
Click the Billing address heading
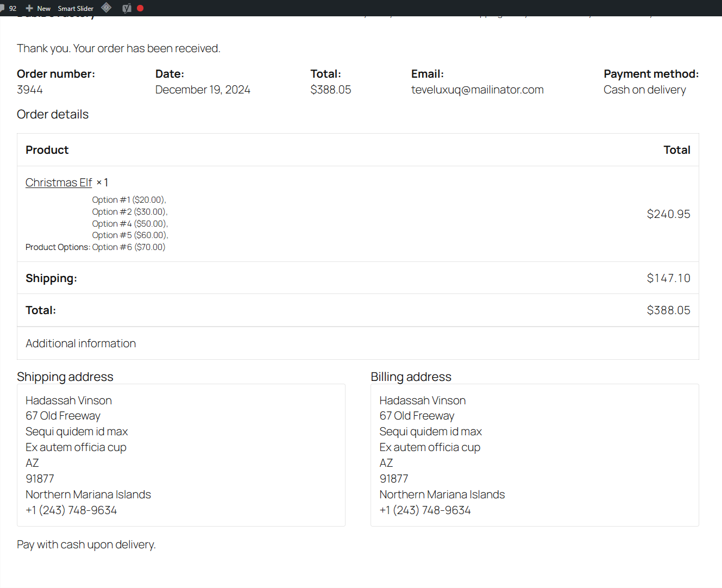tap(411, 377)
